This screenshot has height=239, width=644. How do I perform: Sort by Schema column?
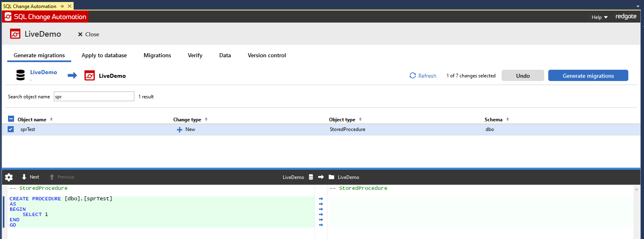(x=494, y=120)
